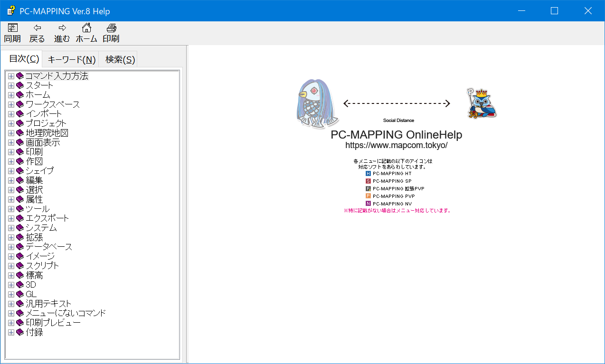Click the book icon beside 3D
Viewport: 605px width, 364px height.
pyautogui.click(x=20, y=285)
